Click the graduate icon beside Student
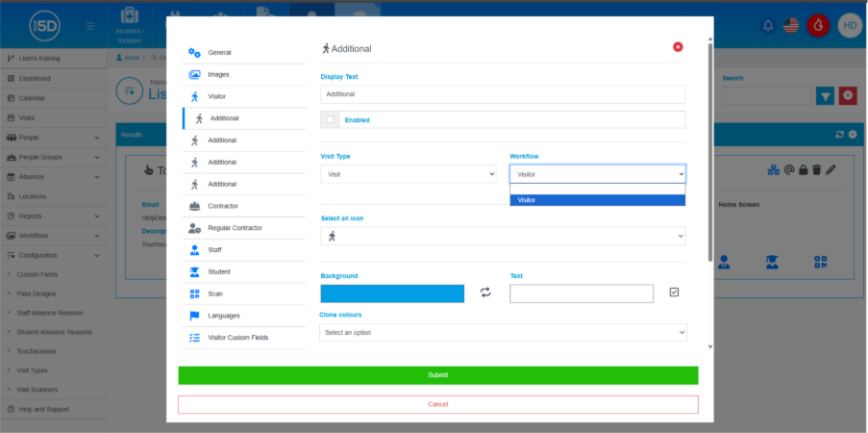The height and width of the screenshot is (433, 868). [194, 271]
